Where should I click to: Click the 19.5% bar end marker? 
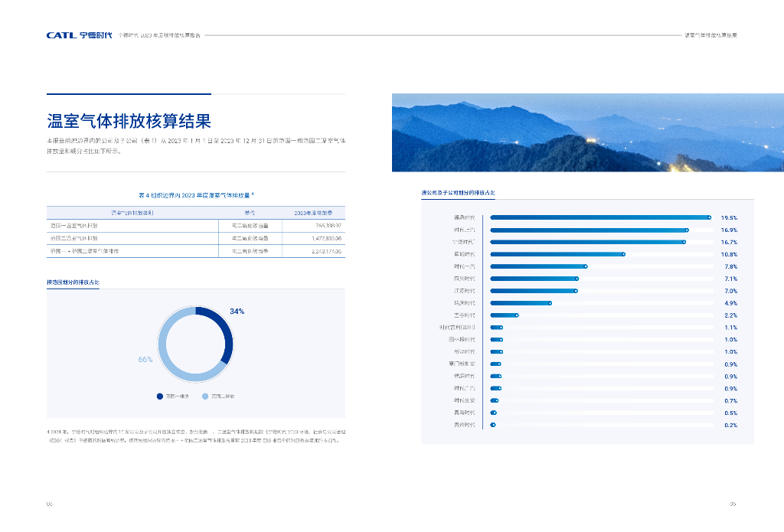[709, 218]
